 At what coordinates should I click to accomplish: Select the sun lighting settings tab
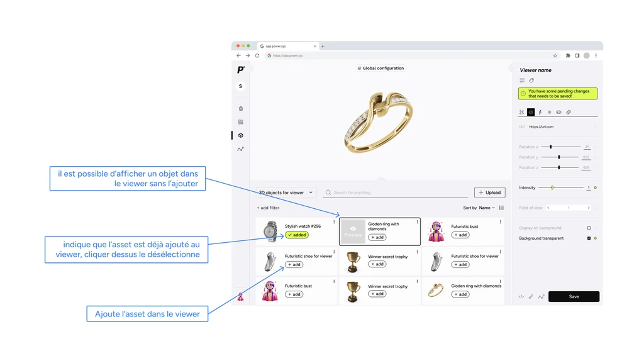point(530,112)
